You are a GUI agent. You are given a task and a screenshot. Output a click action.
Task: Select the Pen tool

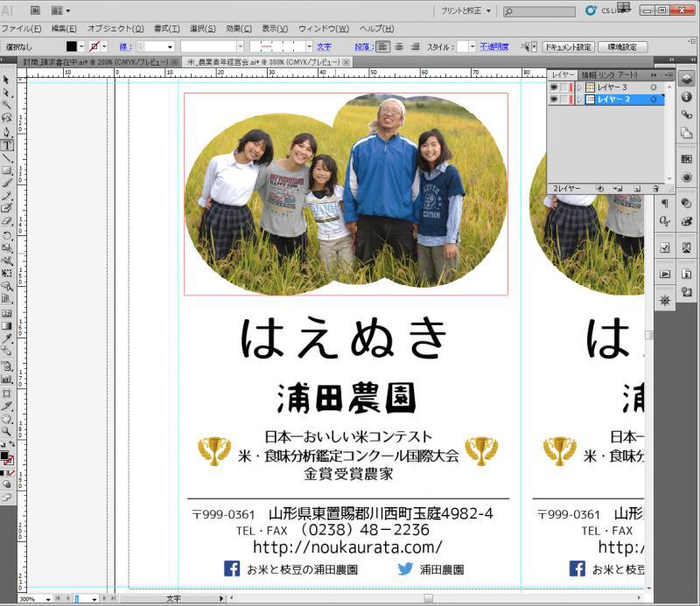[x=7, y=132]
